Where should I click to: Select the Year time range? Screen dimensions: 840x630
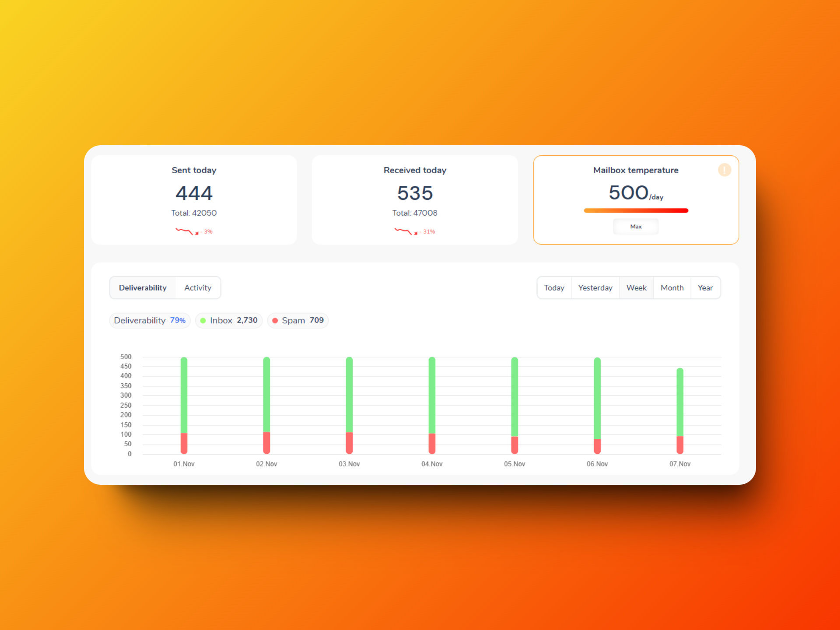coord(705,288)
